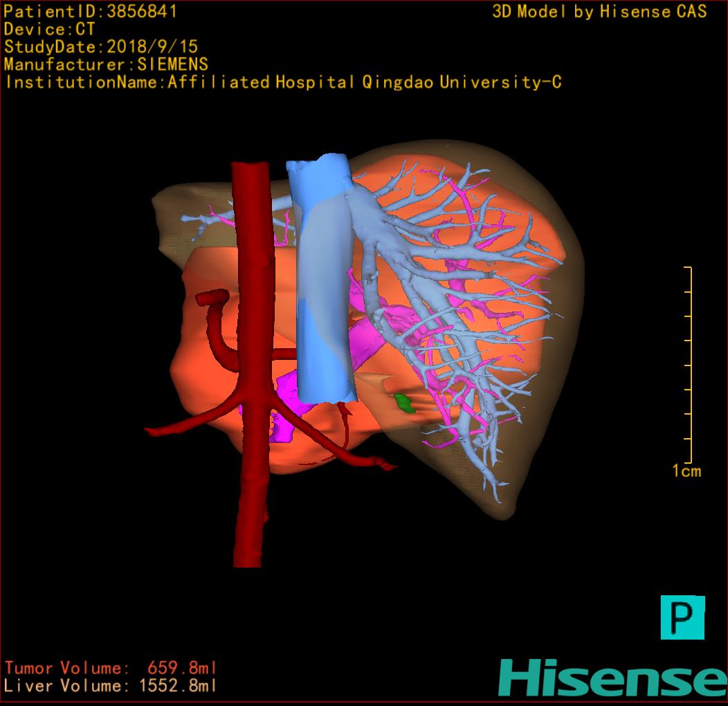Click the StudyDate:2018/9/15 text
Image resolution: width=728 pixels, height=706 pixels.
point(101,46)
